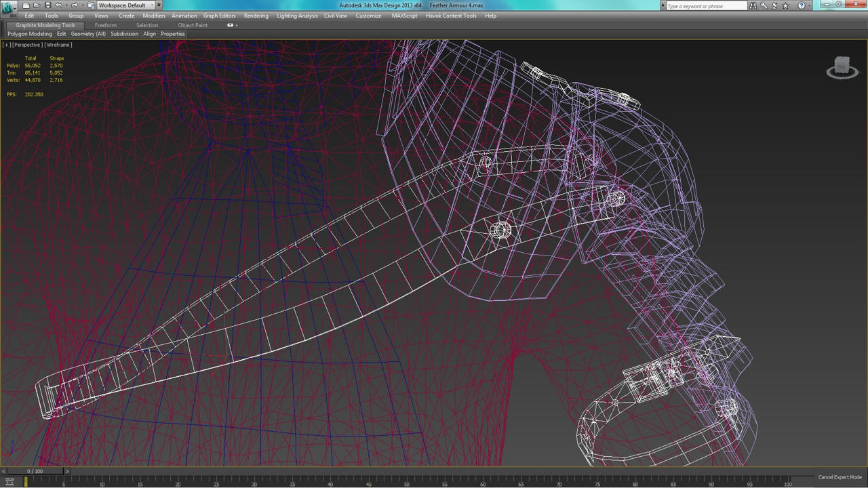
Task: Step time slider back with left arrow
Action: [3, 471]
